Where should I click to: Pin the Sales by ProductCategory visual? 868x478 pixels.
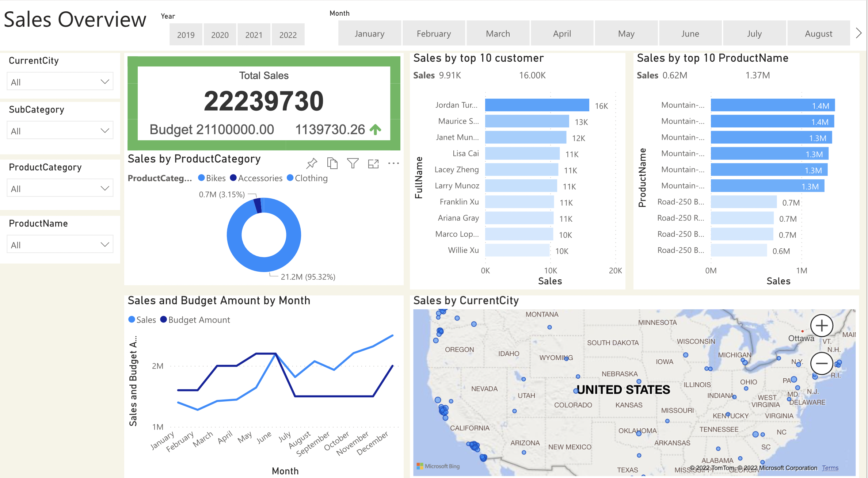312,163
